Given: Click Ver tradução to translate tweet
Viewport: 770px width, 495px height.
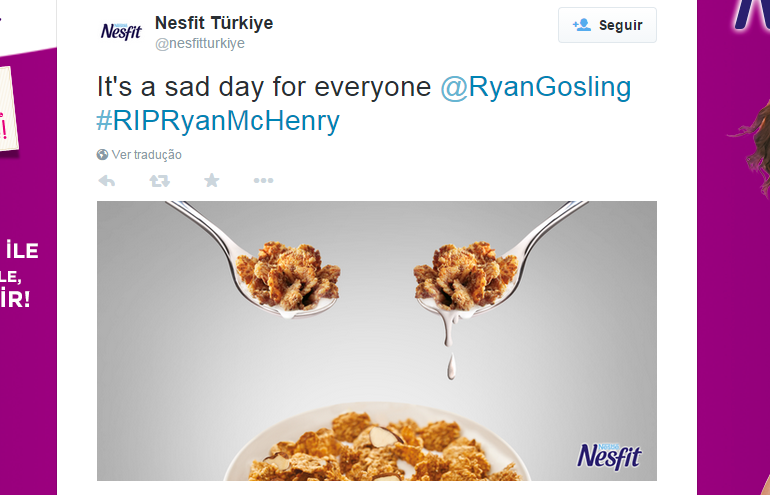Looking at the screenshot, I should (x=146, y=155).
